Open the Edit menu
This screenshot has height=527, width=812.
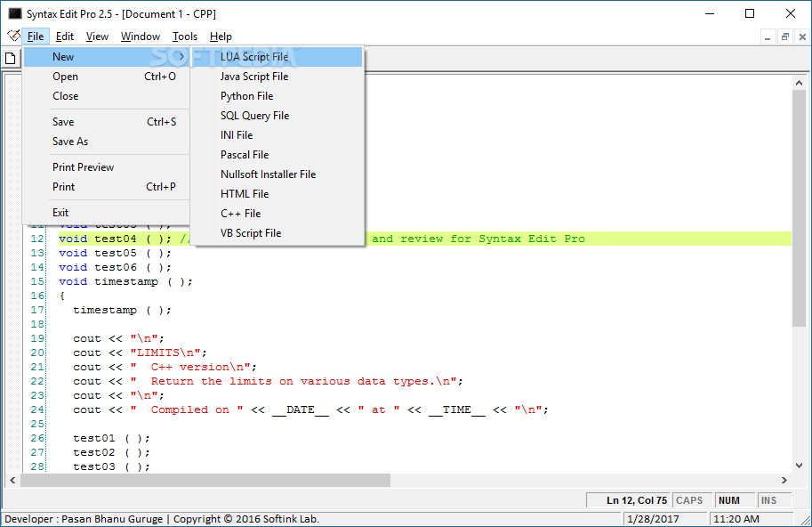[65, 36]
